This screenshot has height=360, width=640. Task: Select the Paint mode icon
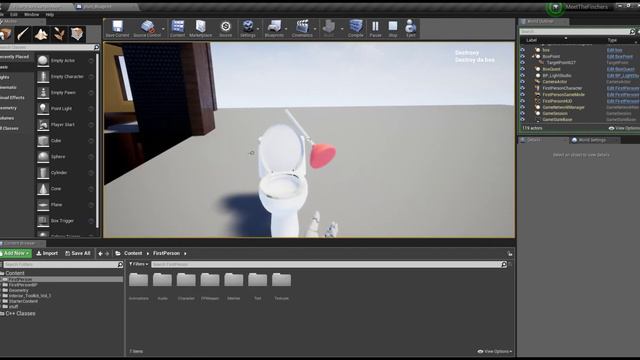tap(23, 34)
